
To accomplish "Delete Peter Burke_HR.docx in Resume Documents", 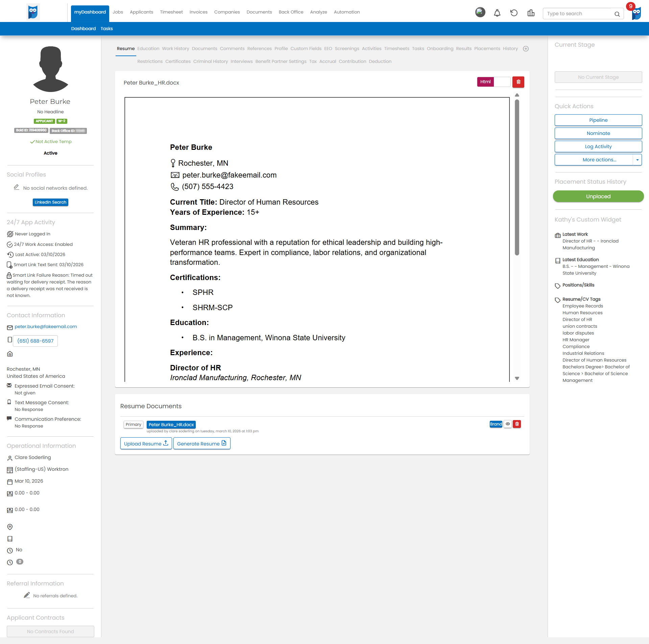I will coord(517,424).
